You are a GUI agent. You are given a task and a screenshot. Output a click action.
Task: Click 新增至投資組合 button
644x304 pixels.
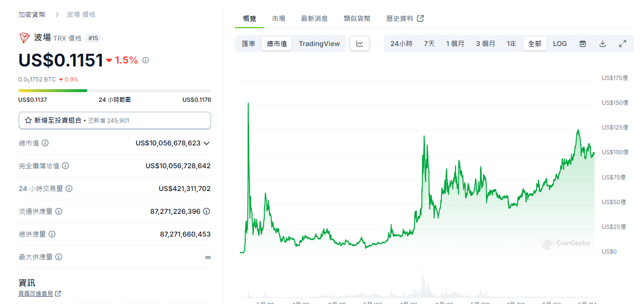[x=115, y=120]
